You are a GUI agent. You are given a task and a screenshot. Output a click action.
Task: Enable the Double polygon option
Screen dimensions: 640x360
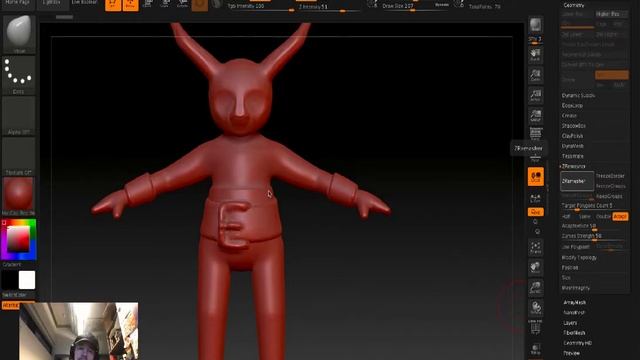(x=603, y=216)
